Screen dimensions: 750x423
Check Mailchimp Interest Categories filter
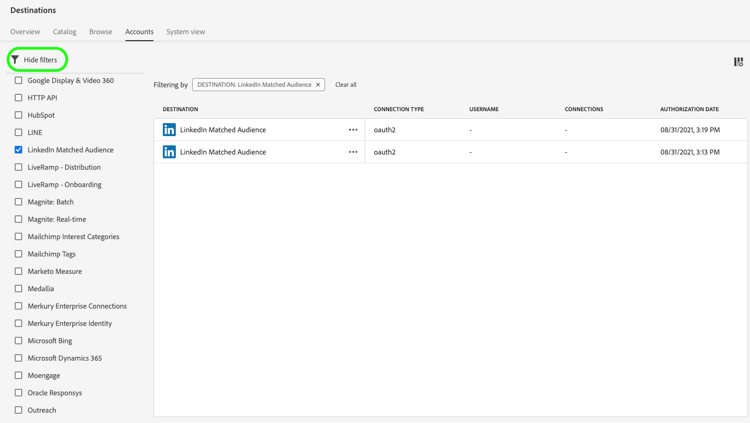tap(18, 236)
